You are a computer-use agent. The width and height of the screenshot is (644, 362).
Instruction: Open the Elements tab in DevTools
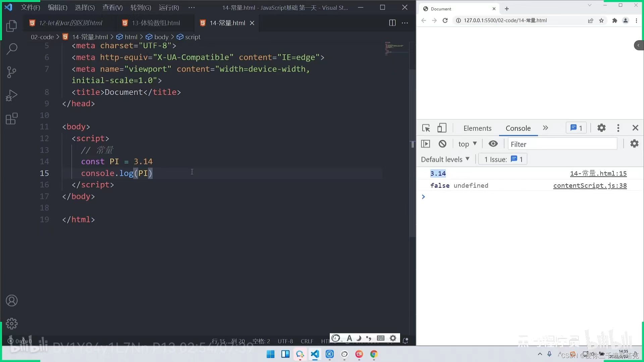pyautogui.click(x=477, y=128)
